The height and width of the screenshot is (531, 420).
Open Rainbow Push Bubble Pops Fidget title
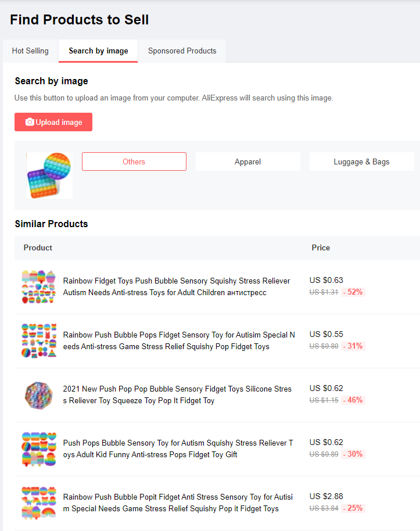(179, 341)
